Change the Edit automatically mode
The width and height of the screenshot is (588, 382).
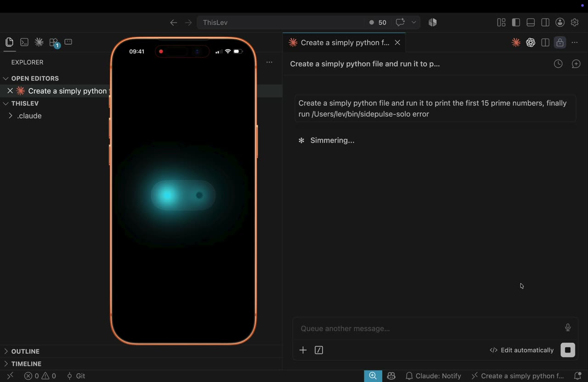tap(521, 350)
